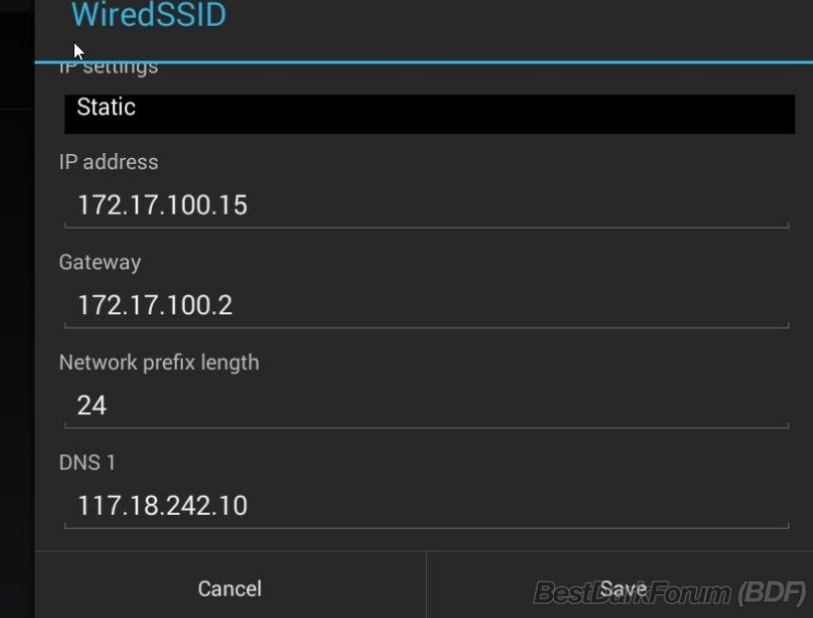Save the network configuration

click(623, 588)
